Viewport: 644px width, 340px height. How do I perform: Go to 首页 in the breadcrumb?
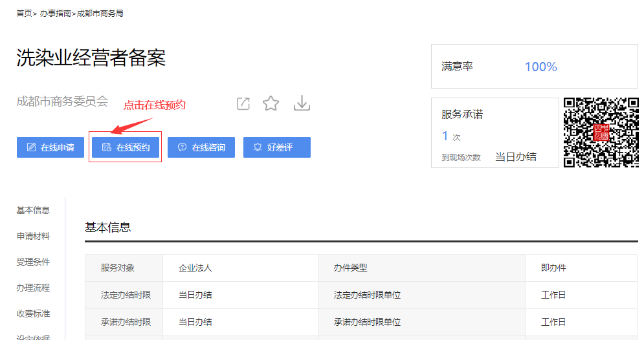click(24, 13)
